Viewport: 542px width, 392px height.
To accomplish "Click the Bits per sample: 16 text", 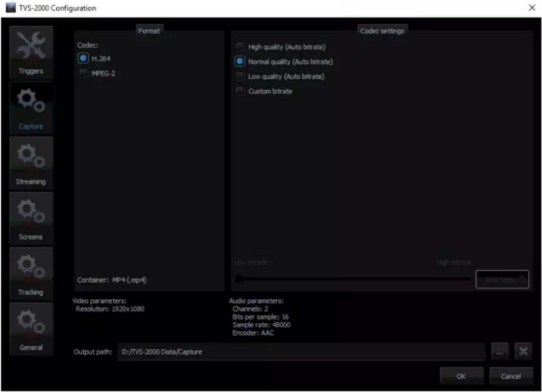I will point(260,317).
